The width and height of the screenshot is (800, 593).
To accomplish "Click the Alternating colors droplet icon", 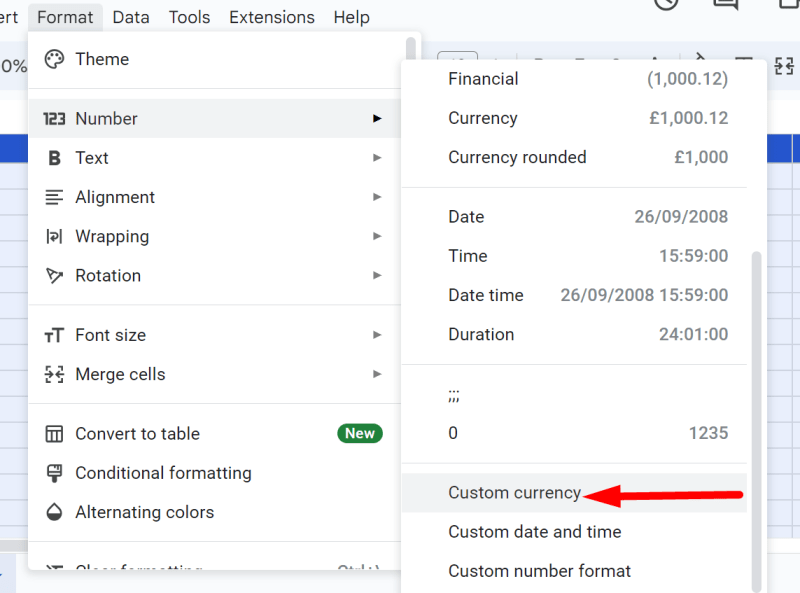I will coord(55,512).
